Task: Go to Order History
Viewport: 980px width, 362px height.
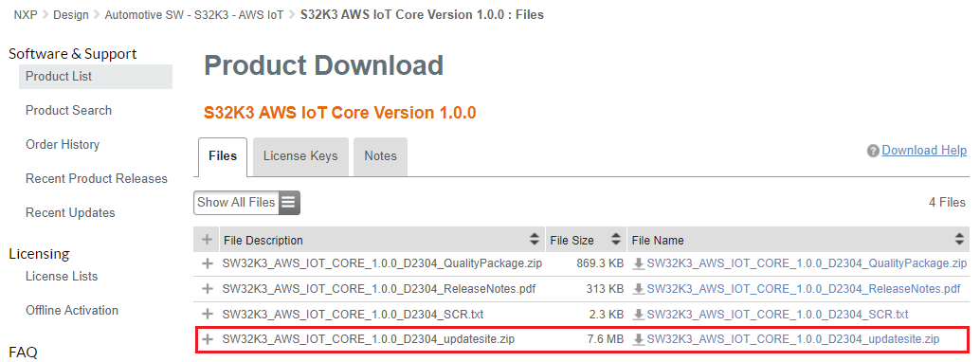Action: coord(63,144)
